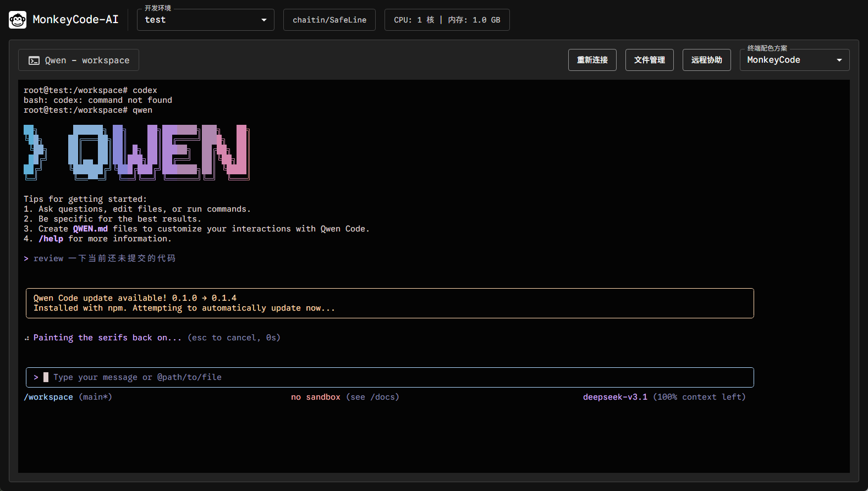Viewport: 868px width, 491px height.
Task: Expand the 终端配色方案 MonkeyCode dropdown
Action: pos(794,60)
